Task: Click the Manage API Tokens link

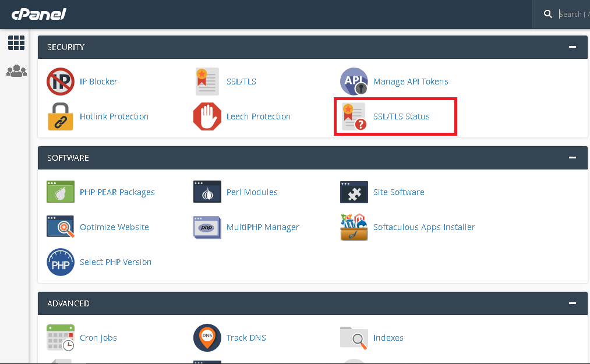Action: point(411,82)
